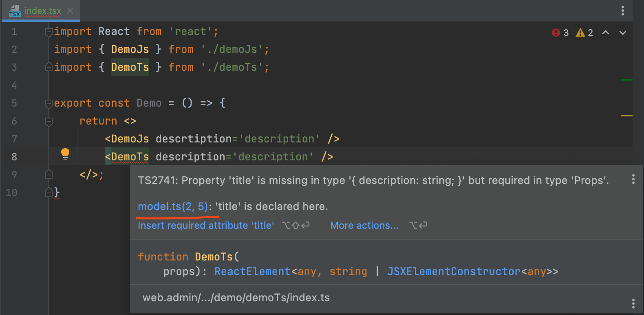This screenshot has width=644, height=315.
Task: Click DemoJs identifier in line 2 import
Action: (x=130, y=49)
